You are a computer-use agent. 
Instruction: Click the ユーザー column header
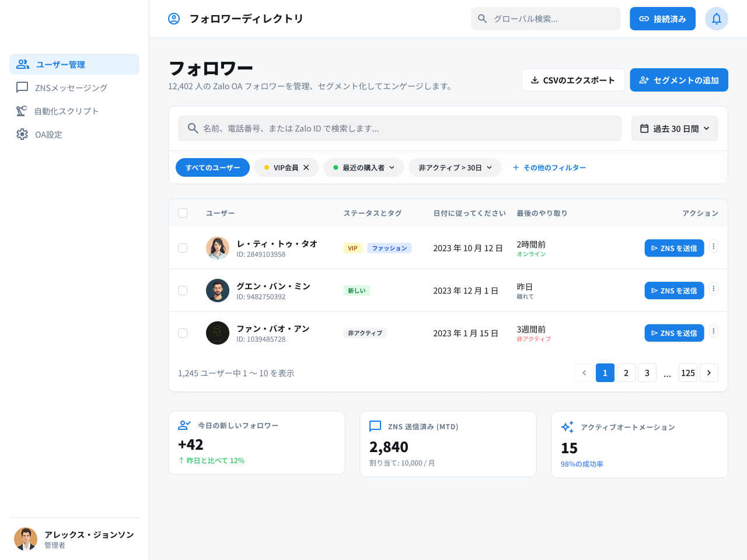click(x=221, y=213)
